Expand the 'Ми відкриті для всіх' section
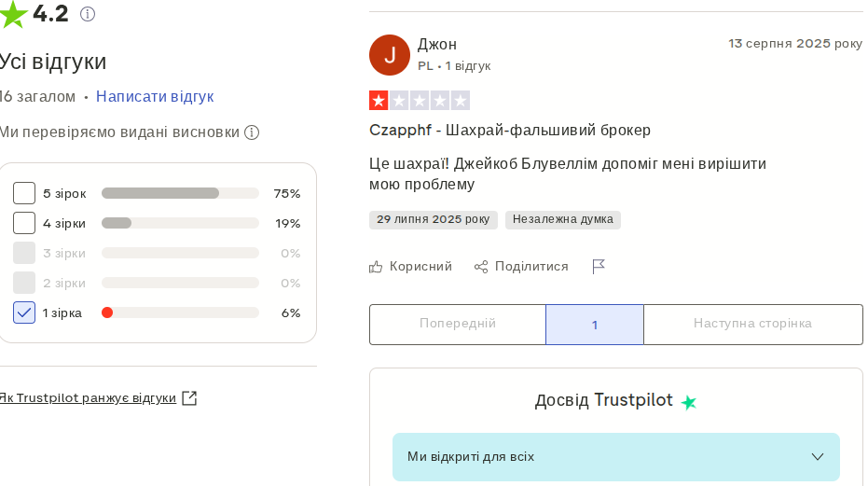Image resolution: width=868 pixels, height=486 pixels. pos(615,457)
